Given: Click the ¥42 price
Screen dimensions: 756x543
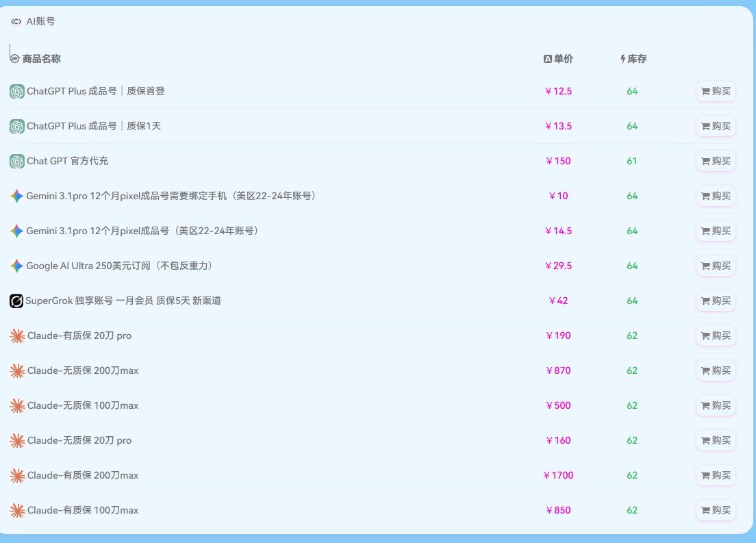Looking at the screenshot, I should coord(558,301).
